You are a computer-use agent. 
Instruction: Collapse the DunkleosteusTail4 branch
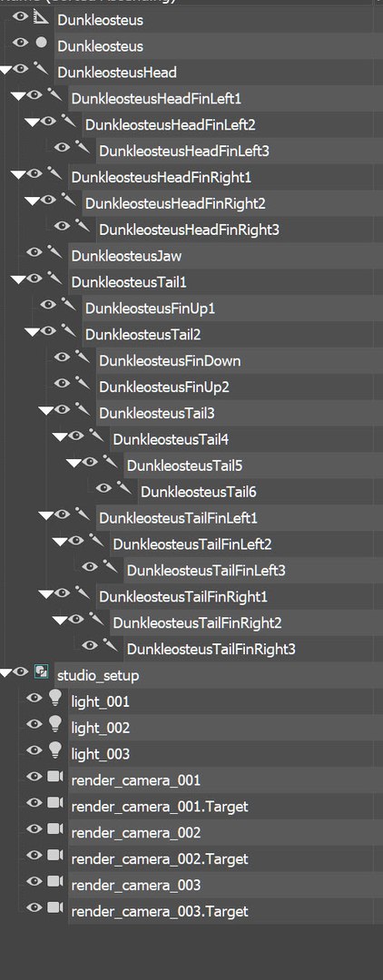click(x=59, y=437)
